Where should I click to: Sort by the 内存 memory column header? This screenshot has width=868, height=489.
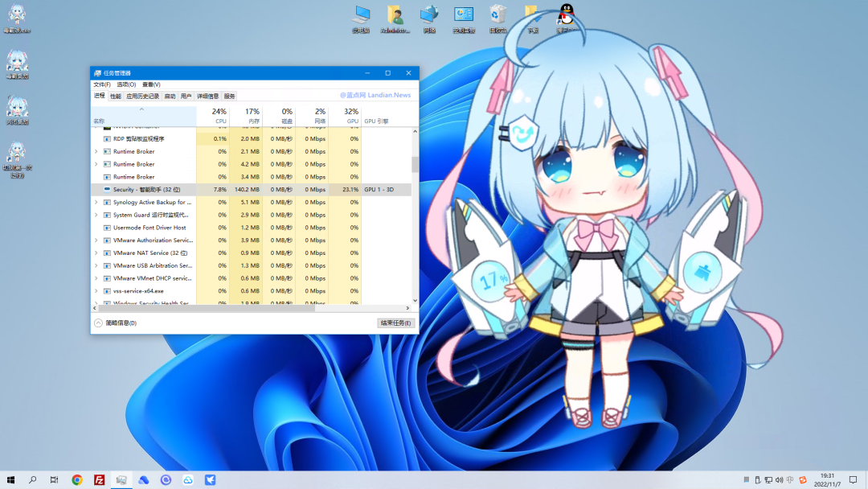pos(246,116)
